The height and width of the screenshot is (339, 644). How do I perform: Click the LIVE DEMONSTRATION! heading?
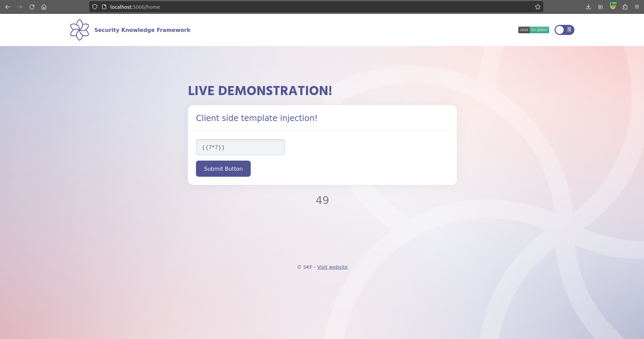click(260, 91)
